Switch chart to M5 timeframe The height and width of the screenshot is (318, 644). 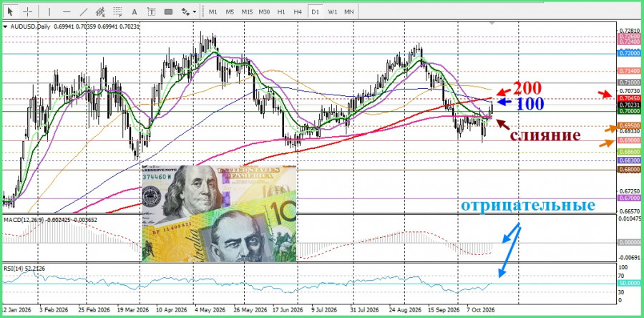(230, 12)
